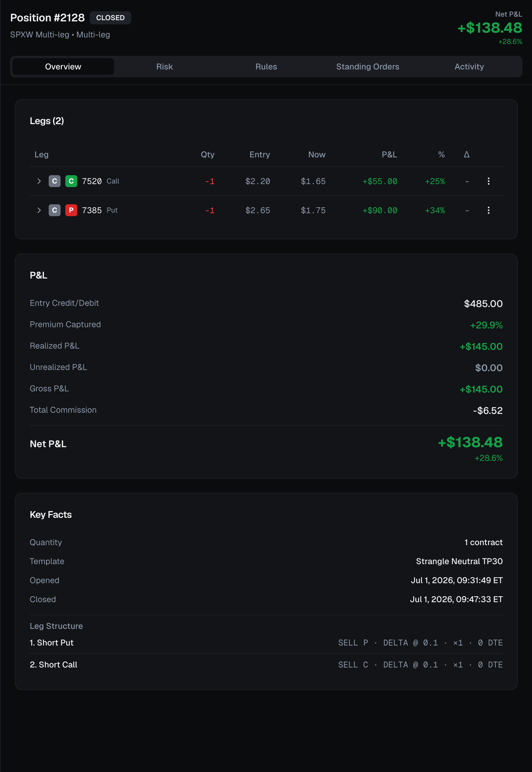Image resolution: width=532 pixels, height=772 pixels.
Task: Click the +$90.00 leg P&L value
Action: click(x=380, y=210)
